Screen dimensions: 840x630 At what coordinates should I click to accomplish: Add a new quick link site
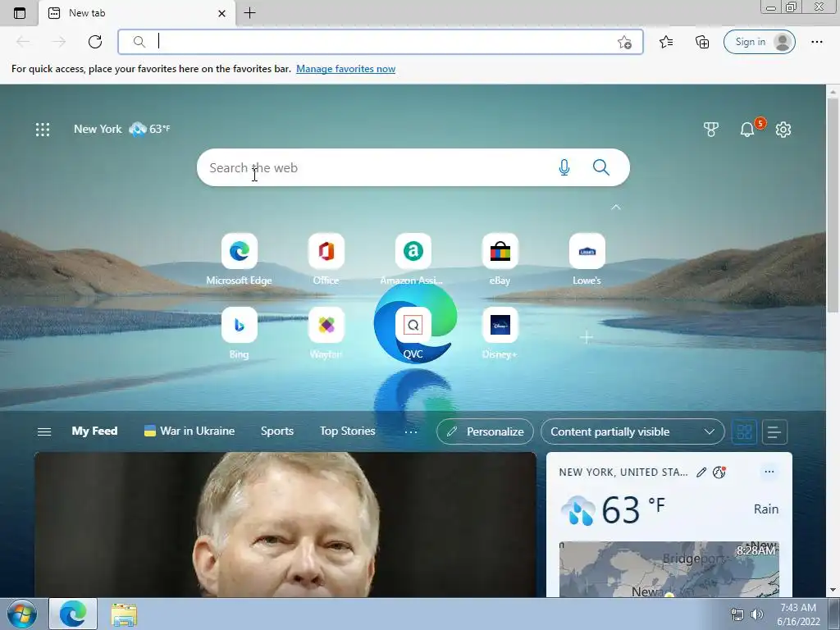(587, 337)
